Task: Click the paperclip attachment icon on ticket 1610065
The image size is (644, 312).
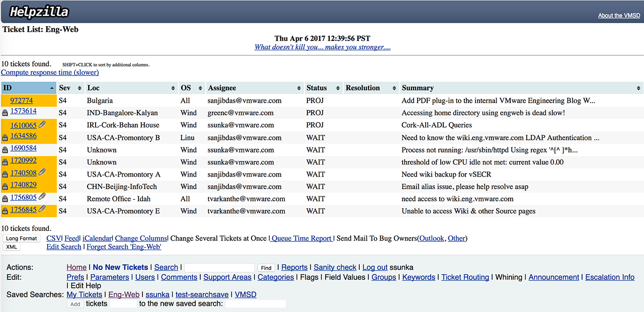Action: coord(42,125)
